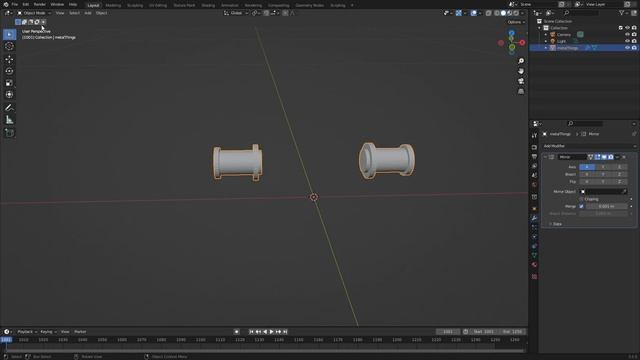The width and height of the screenshot is (640, 360).
Task: Open the Render properties tab
Action: (534, 147)
